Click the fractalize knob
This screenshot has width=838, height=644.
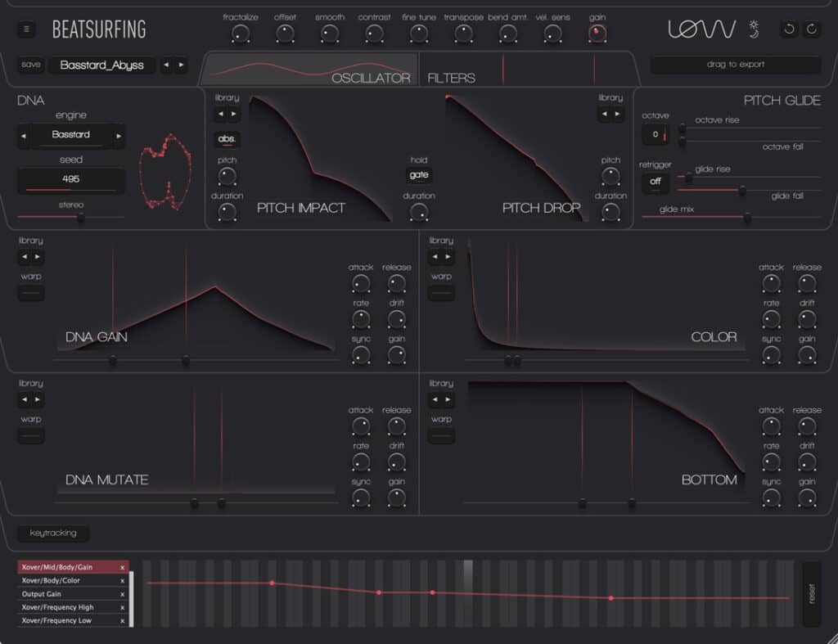pos(241,34)
